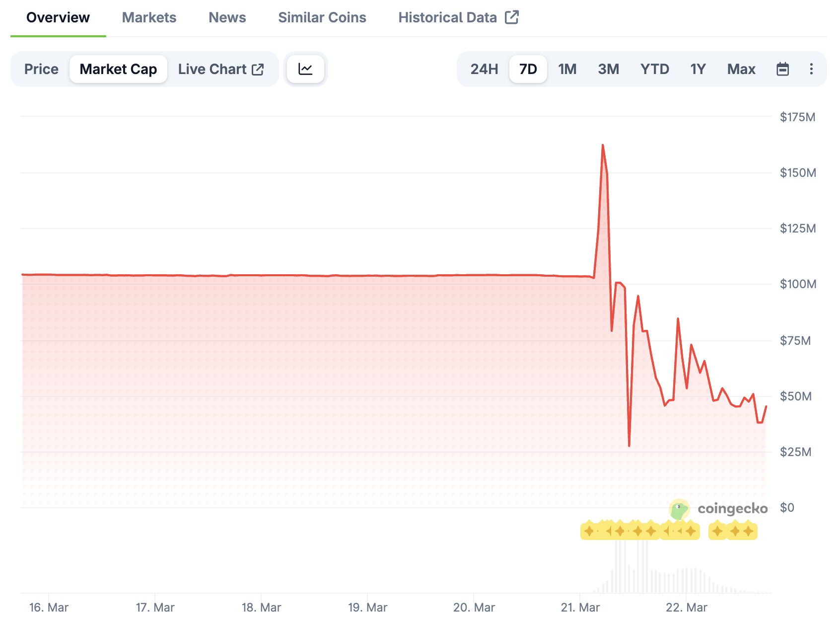
Task: Open the News tab
Action: coord(227,17)
